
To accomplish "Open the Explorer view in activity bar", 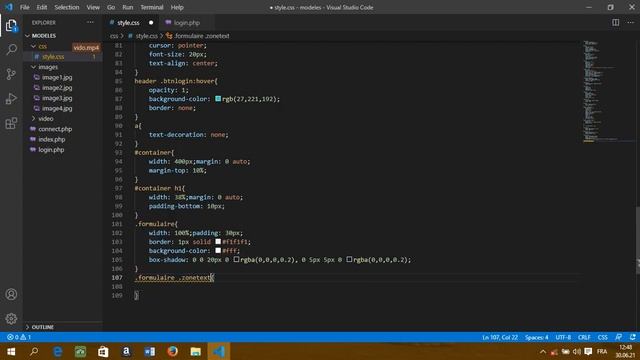I will 11,26.
